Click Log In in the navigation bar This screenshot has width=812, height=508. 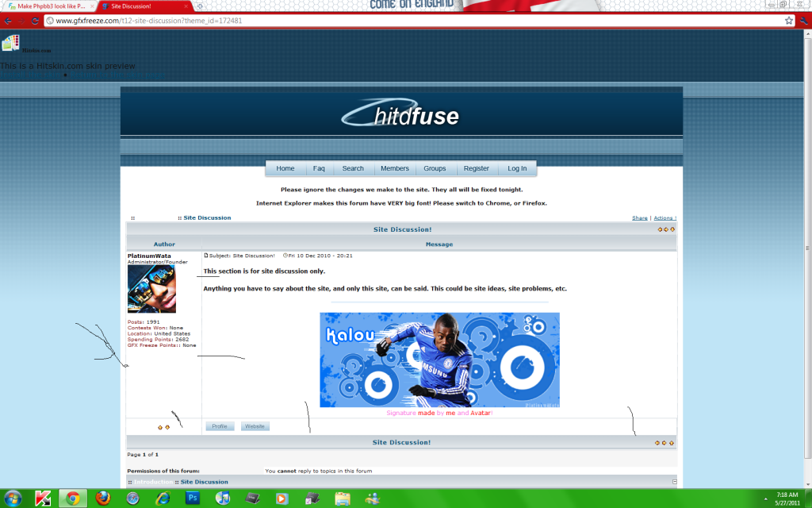(517, 168)
